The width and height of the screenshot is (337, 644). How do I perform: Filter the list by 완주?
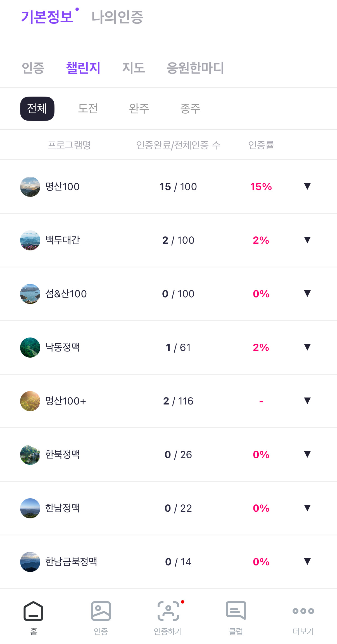(x=139, y=109)
